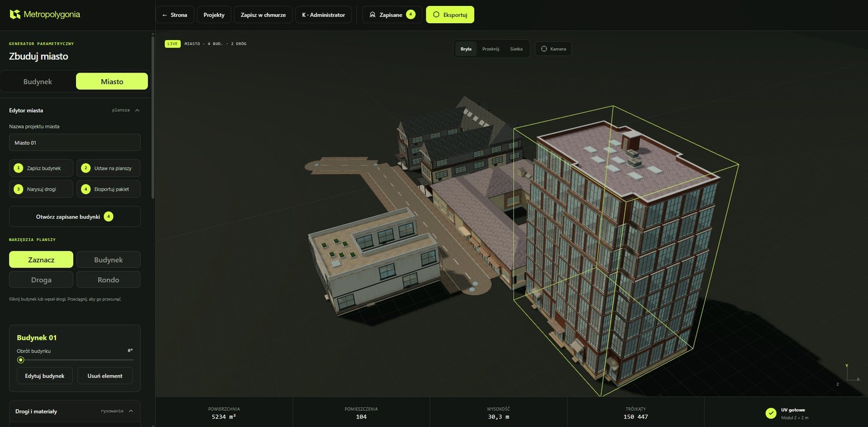Click the back arrow icon beside Strona
The image size is (868, 427).
coord(164,15)
